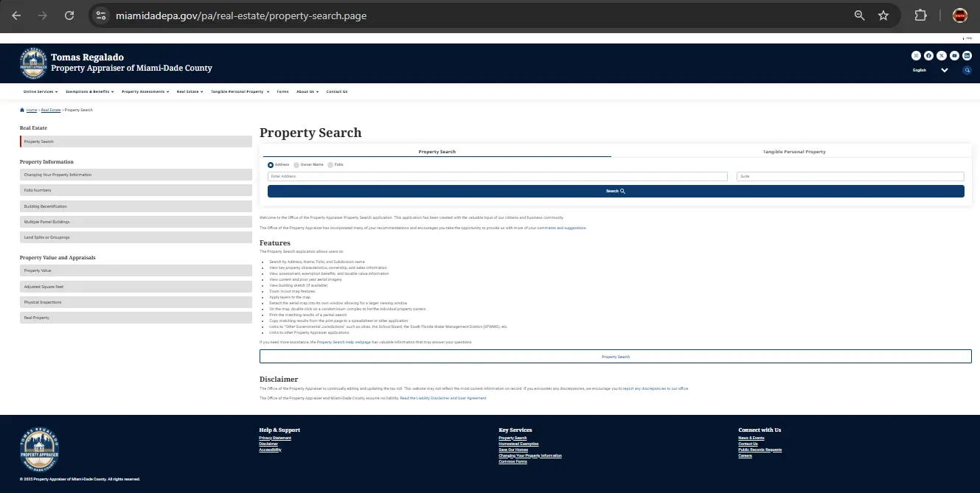Open the Forms menu item
Screen dimensions: 980x493
282,92
